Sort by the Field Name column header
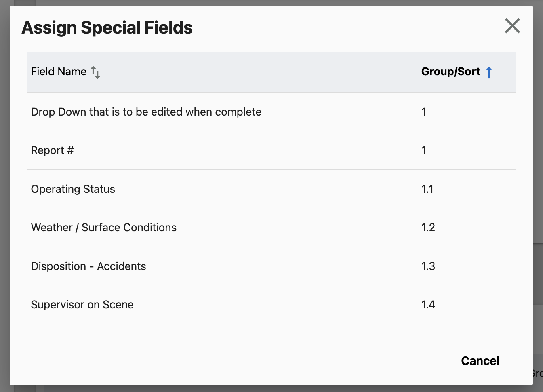 (x=59, y=72)
